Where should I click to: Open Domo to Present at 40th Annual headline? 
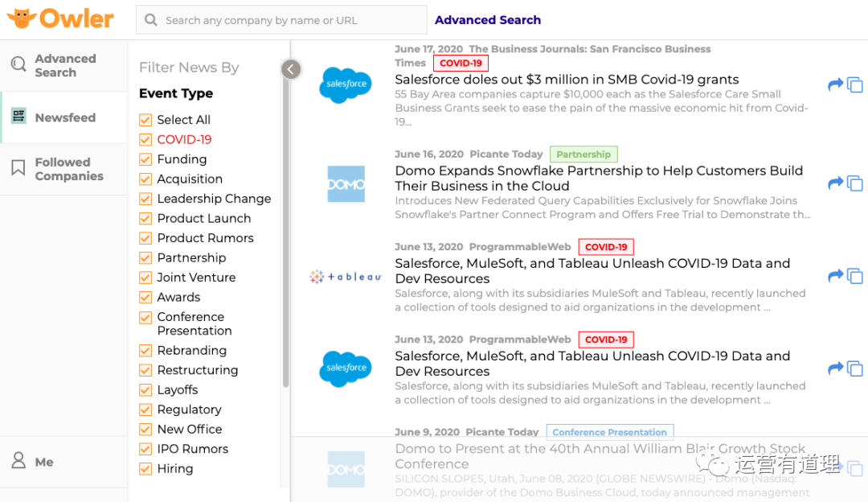click(x=600, y=456)
